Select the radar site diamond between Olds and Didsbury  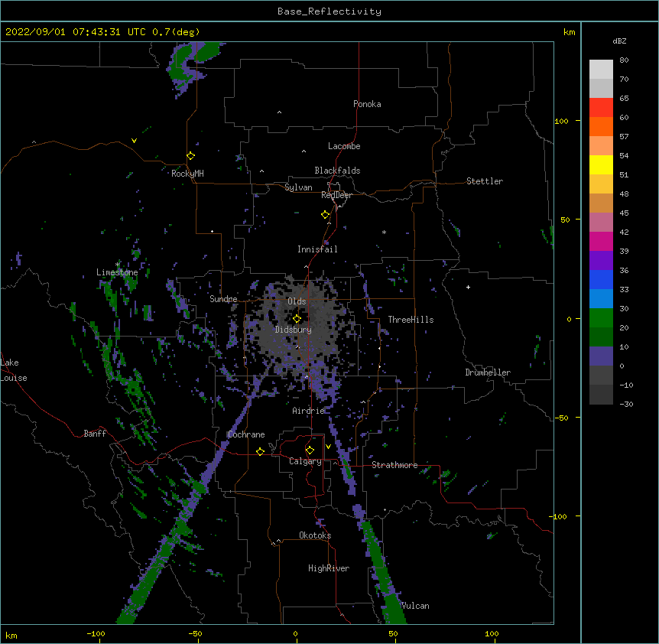(x=297, y=319)
